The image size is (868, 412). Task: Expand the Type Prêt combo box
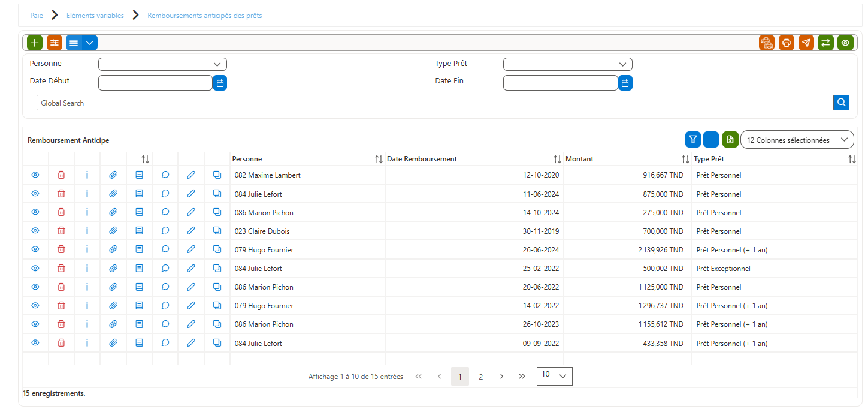567,64
